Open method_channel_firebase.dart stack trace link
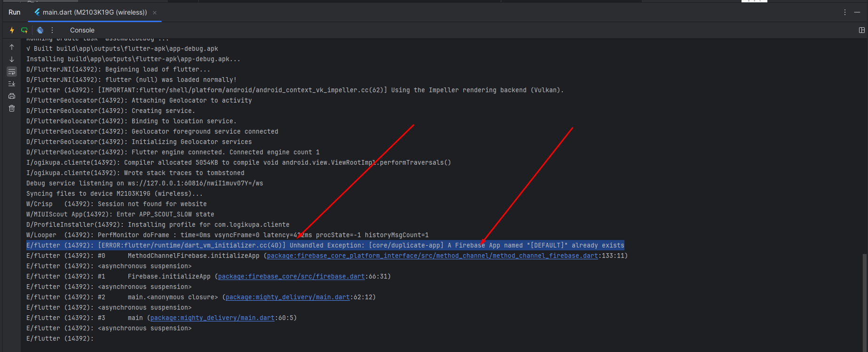868x352 pixels. tap(432, 256)
